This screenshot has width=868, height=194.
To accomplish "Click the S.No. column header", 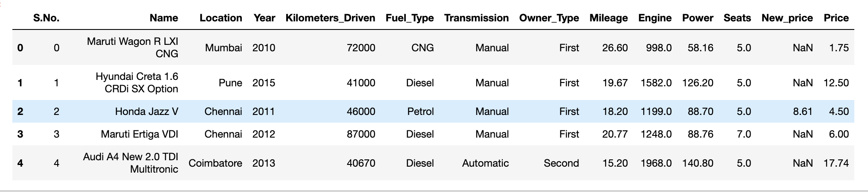I will coord(46,18).
